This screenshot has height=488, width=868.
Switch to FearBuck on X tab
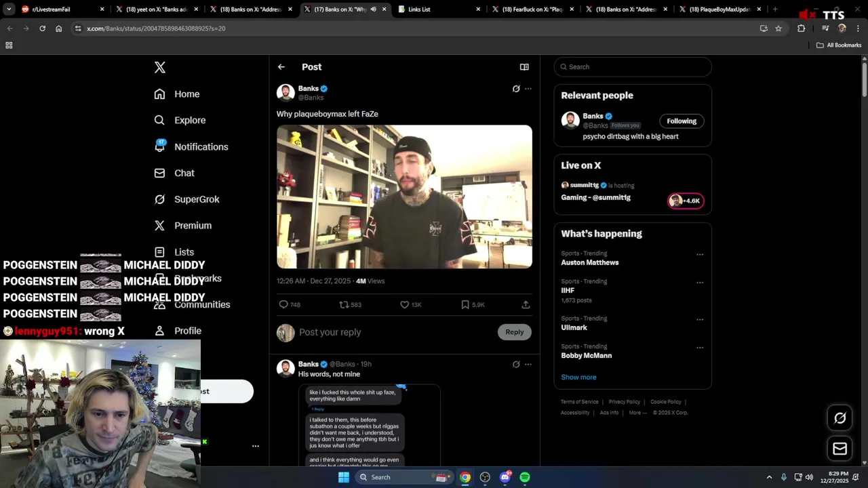click(x=532, y=9)
